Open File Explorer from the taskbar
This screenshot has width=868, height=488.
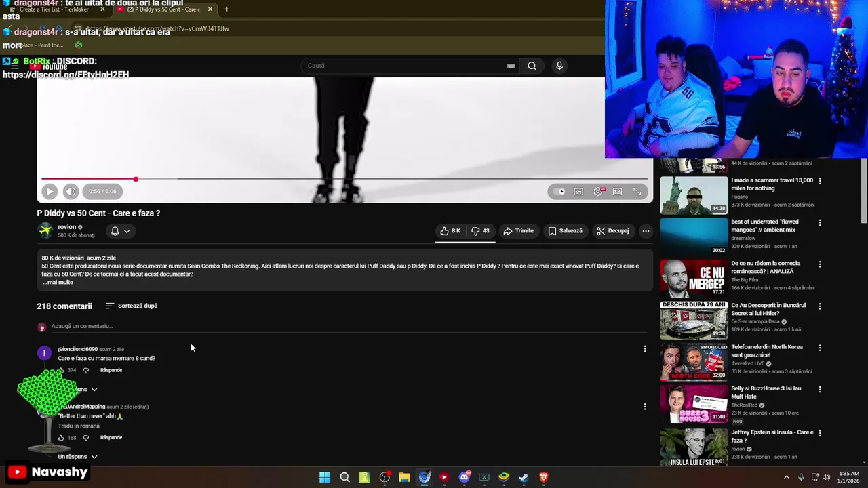pos(404,477)
